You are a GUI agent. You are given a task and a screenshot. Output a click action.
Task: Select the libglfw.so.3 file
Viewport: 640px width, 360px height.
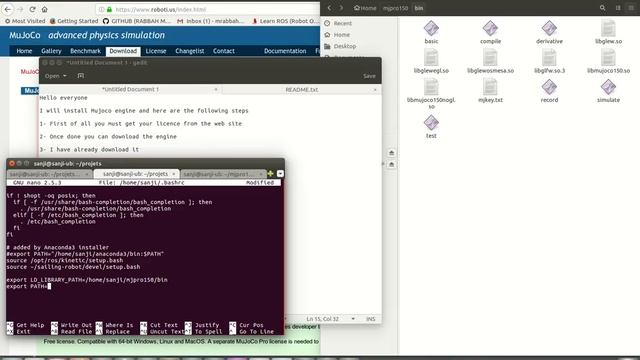pyautogui.click(x=549, y=62)
